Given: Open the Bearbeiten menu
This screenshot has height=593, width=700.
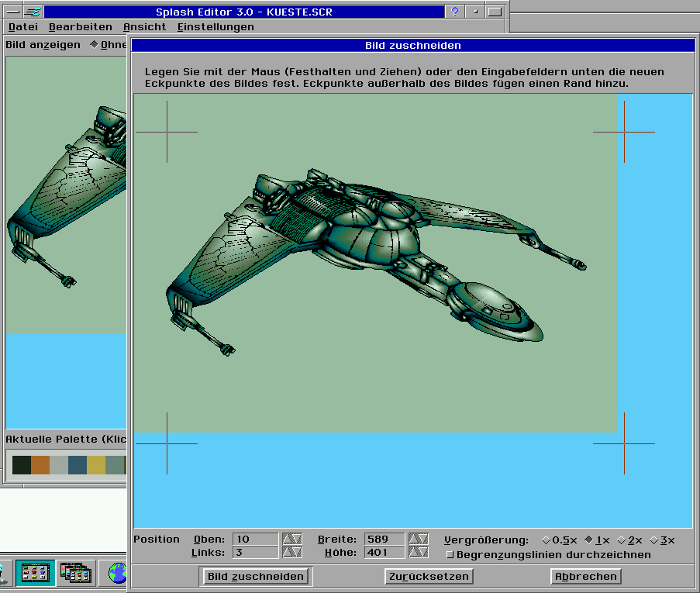Looking at the screenshot, I should pyautogui.click(x=80, y=26).
